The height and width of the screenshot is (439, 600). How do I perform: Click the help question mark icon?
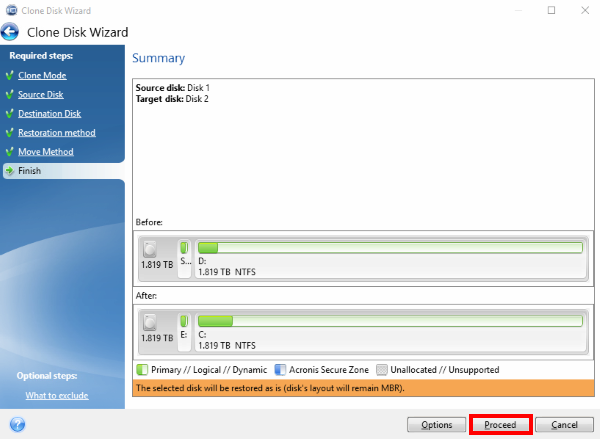coord(16,424)
